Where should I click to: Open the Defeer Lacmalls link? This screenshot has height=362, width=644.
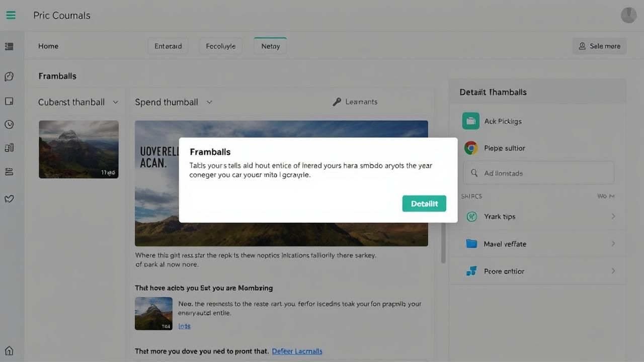pyautogui.click(x=297, y=351)
